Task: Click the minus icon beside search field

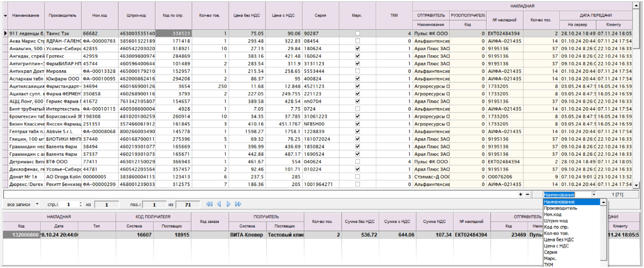Action: click(x=527, y=195)
